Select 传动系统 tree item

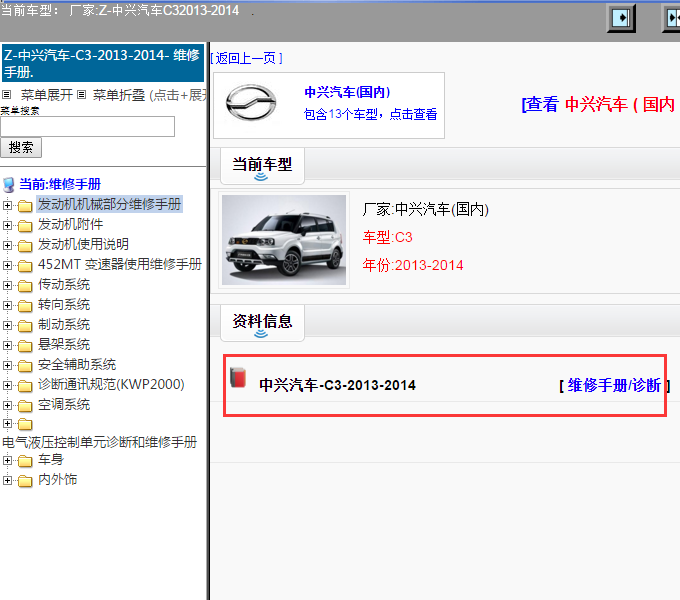click(64, 284)
